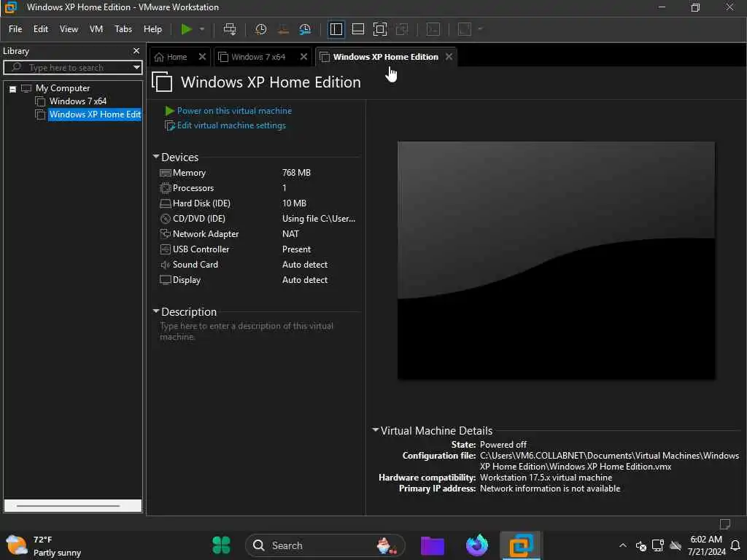Open the Network Adapter device
Image resolution: width=747 pixels, height=560 pixels.
click(205, 234)
